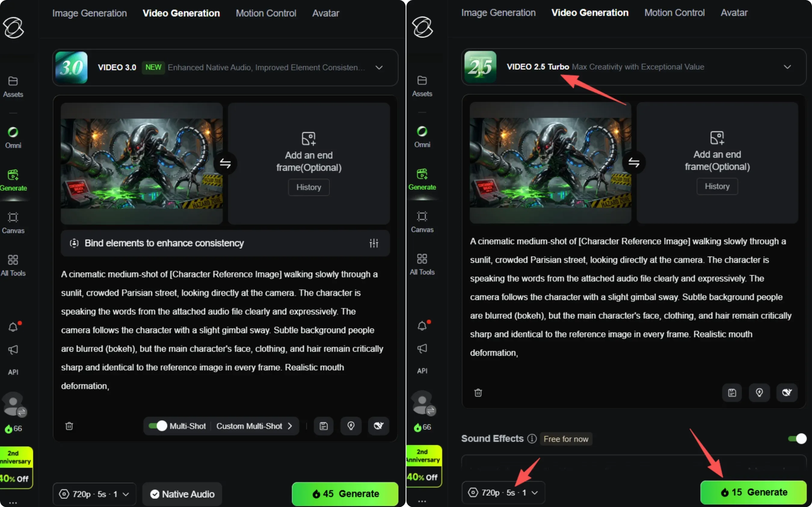This screenshot has width=812, height=507.
Task: Click into the prompt text in right panel
Action: 631,297
